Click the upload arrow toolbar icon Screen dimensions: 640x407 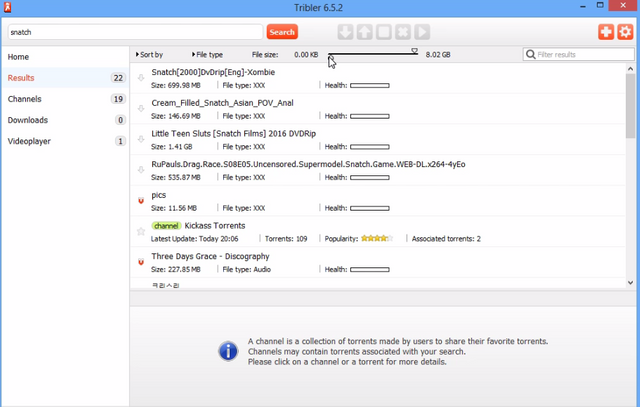pyautogui.click(x=364, y=32)
